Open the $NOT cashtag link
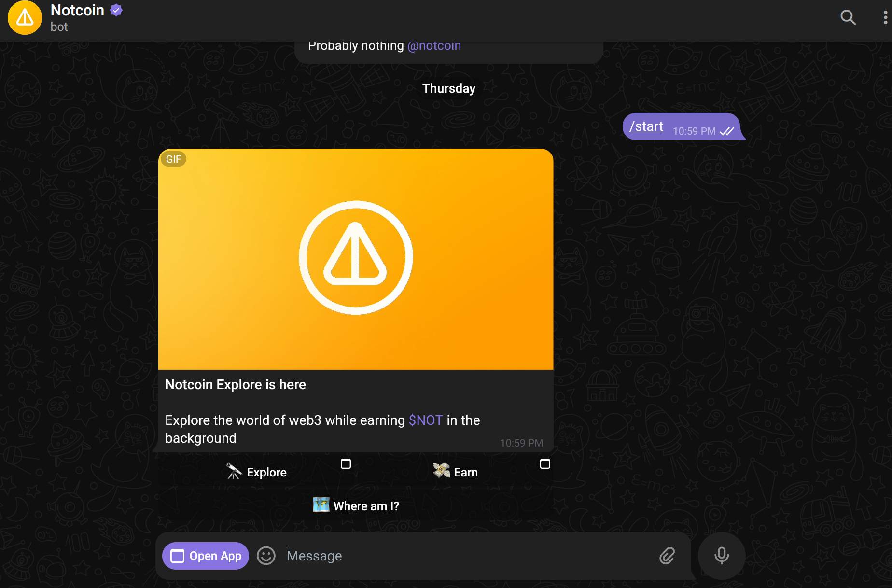This screenshot has width=892, height=588. click(425, 420)
